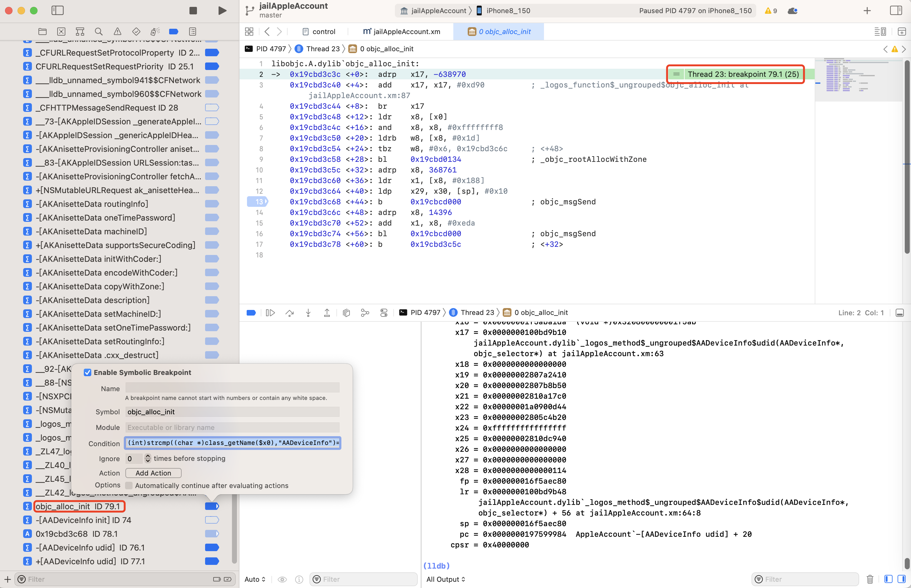Image resolution: width=911 pixels, height=588 pixels.
Task: Click the Add Action button
Action: point(153,473)
